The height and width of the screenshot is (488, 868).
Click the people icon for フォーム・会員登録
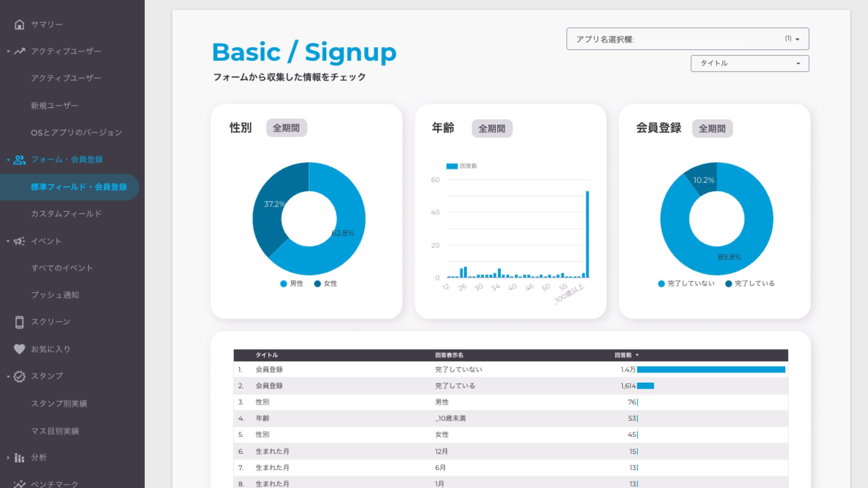[19, 160]
